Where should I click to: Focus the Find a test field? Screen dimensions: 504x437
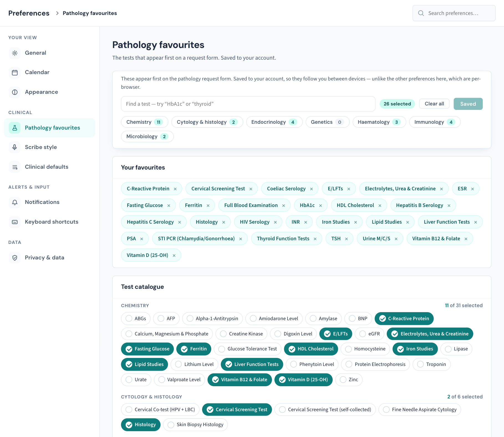248,104
